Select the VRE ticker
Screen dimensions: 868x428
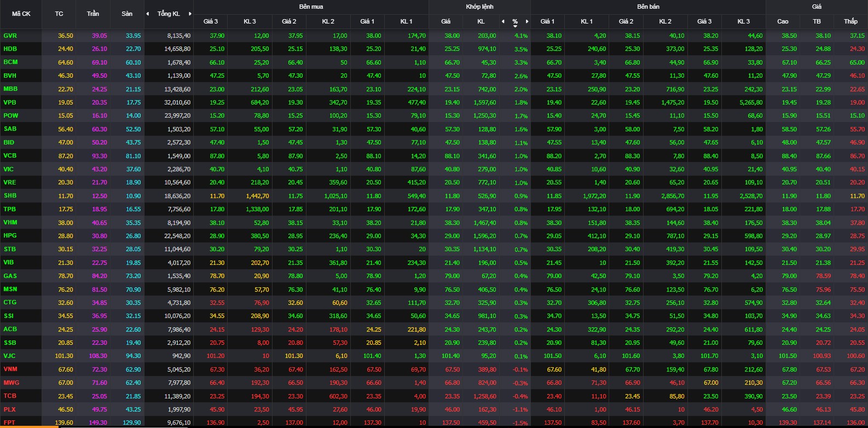tap(10, 182)
